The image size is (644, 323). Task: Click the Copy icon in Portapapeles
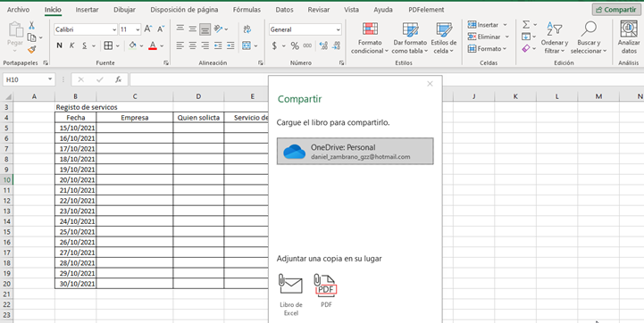pos(31,37)
